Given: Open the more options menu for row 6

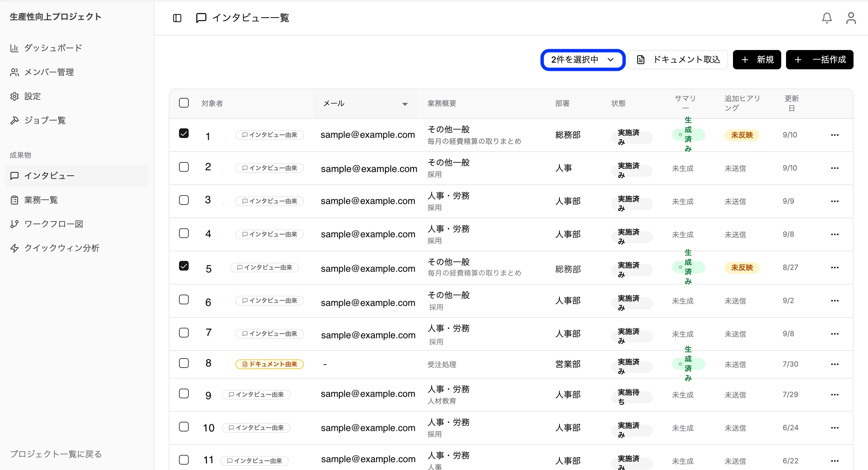Looking at the screenshot, I should pos(835,301).
